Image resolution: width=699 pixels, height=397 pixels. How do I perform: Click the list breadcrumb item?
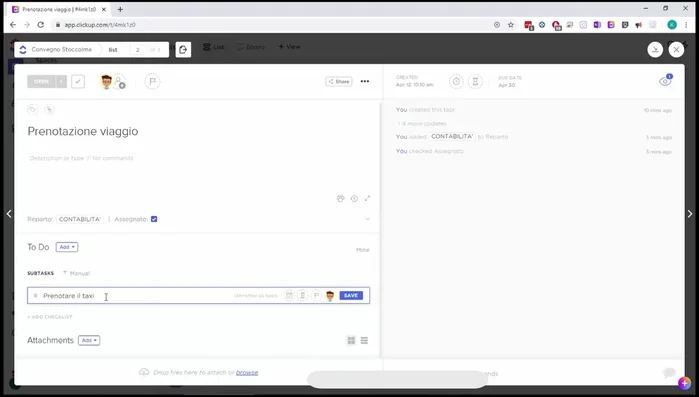(113, 50)
